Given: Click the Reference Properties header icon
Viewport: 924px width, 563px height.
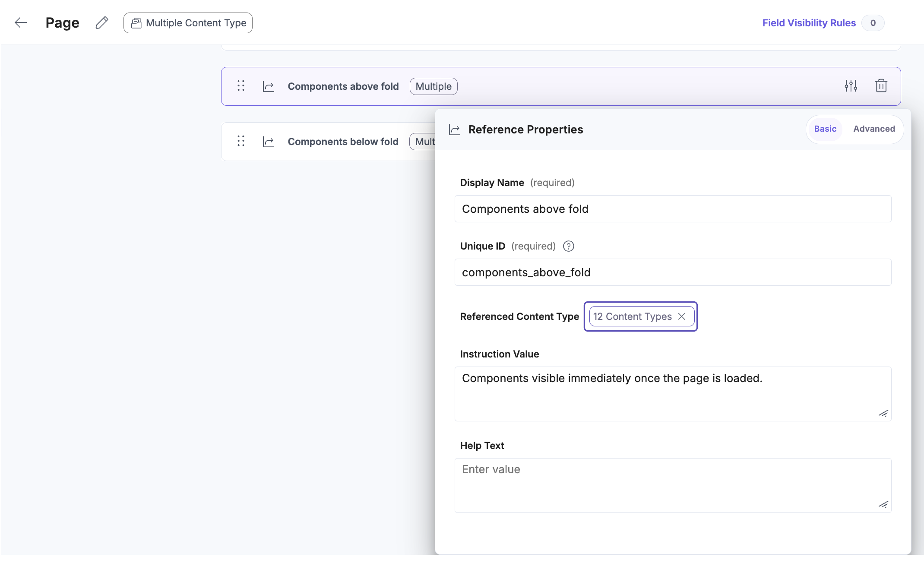Looking at the screenshot, I should (455, 130).
